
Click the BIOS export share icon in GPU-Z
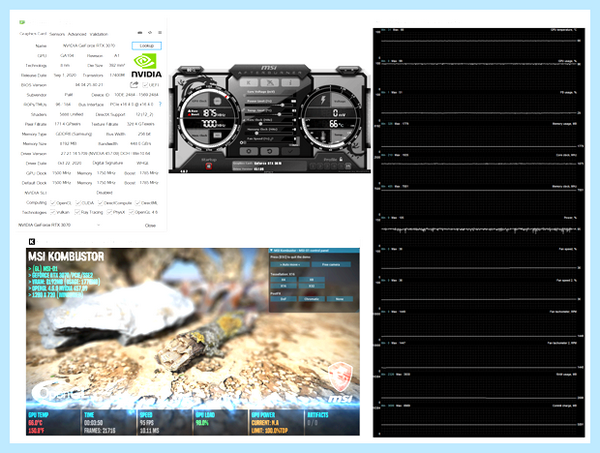click(134, 85)
